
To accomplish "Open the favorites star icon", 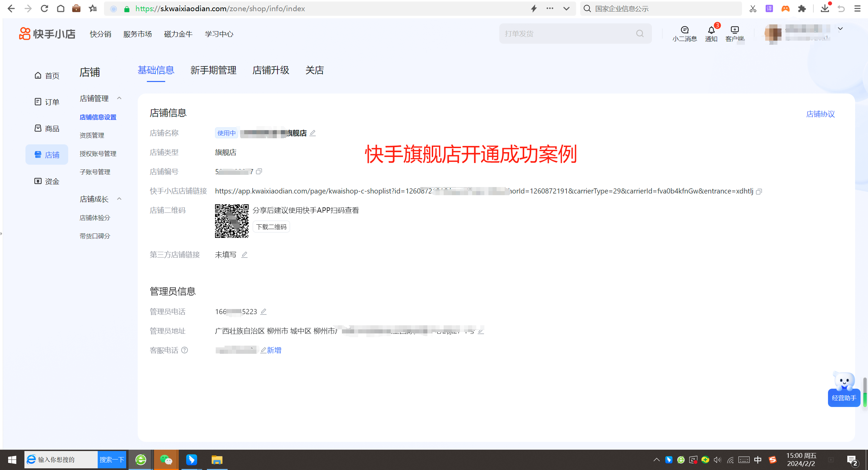I will click(x=93, y=8).
